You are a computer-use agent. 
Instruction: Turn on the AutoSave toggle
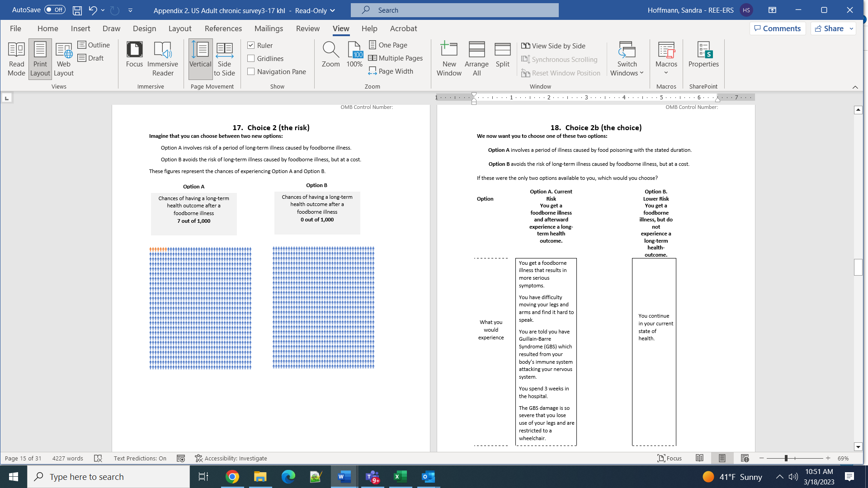click(x=55, y=9)
